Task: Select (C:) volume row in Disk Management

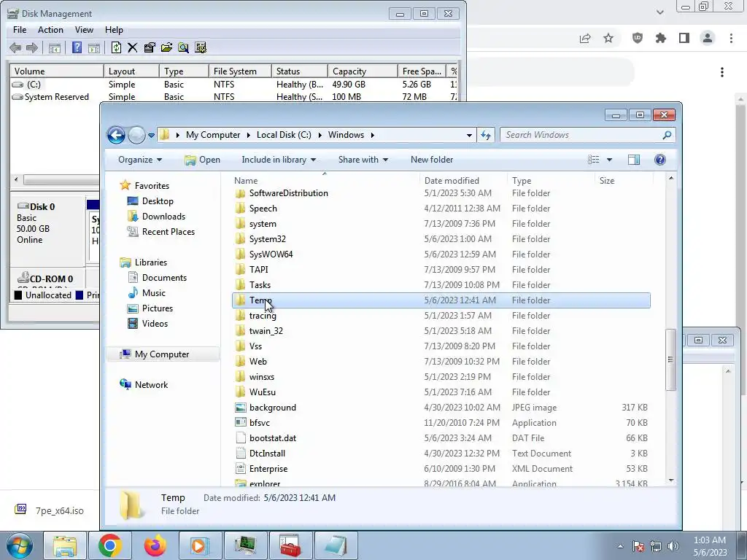Action: click(x=233, y=85)
